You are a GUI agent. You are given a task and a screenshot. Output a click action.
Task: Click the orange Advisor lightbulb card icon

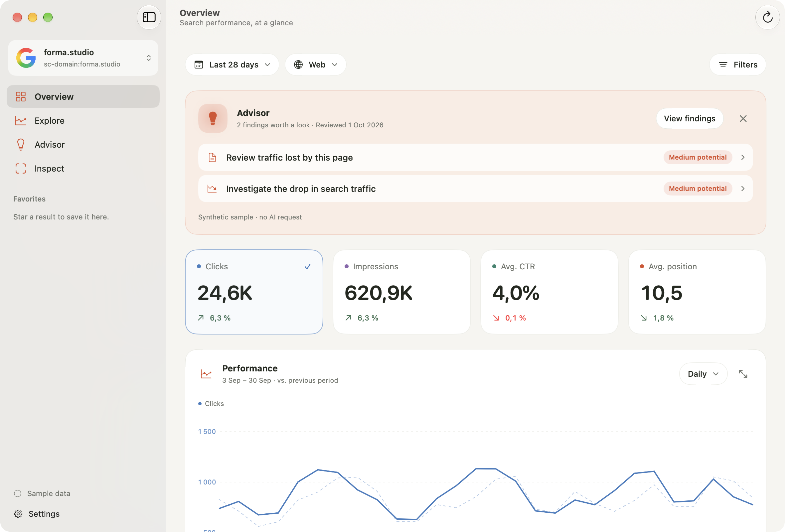pos(213,118)
